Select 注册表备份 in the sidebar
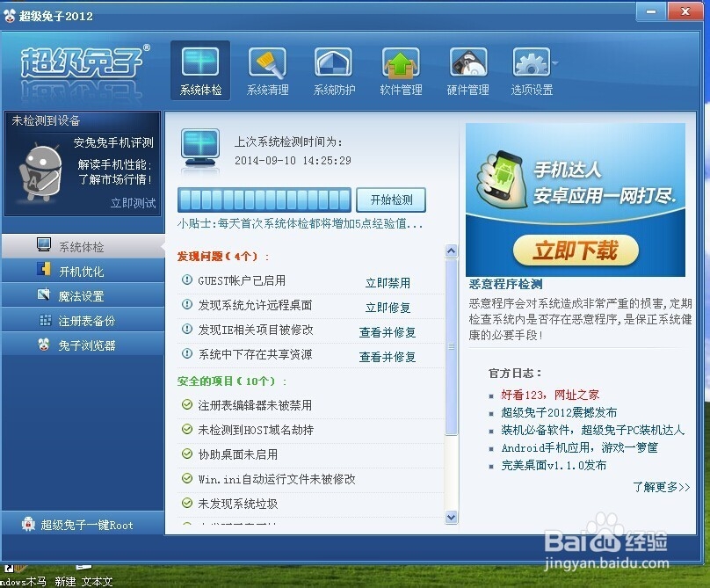The width and height of the screenshot is (710, 588). [x=83, y=320]
